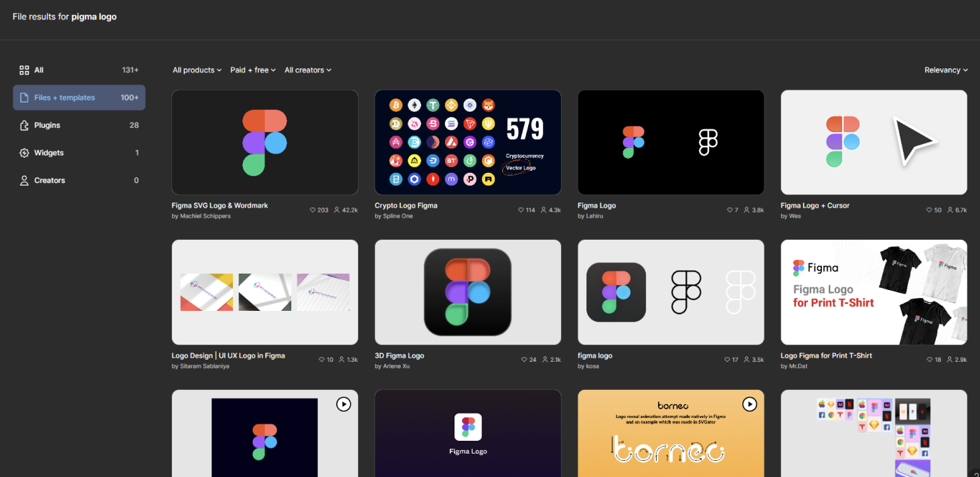
Task: Visit creator Spline One profile
Action: pyautogui.click(x=398, y=216)
